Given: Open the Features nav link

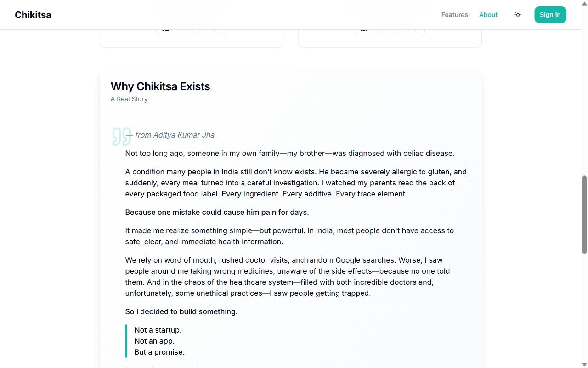Looking at the screenshot, I should point(454,15).
